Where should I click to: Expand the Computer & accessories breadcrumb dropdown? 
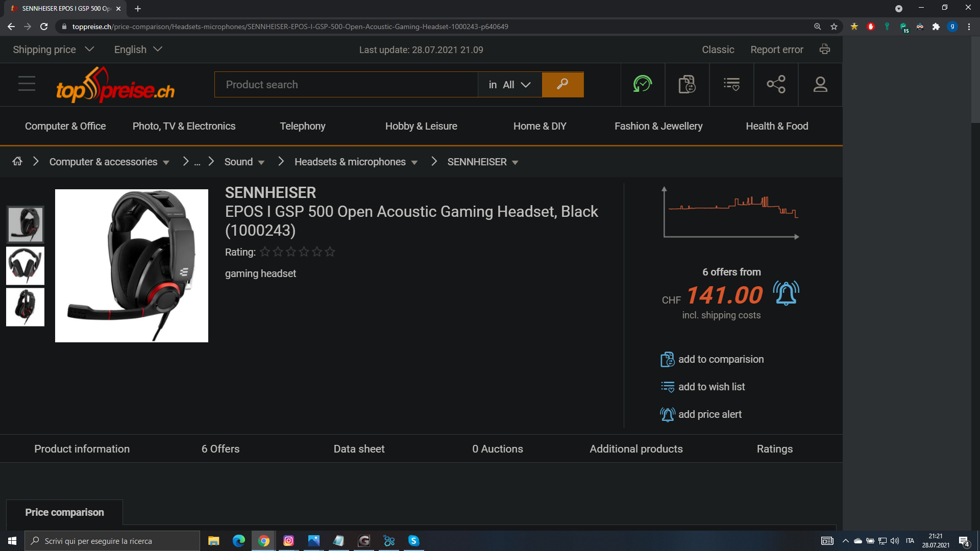coord(166,162)
